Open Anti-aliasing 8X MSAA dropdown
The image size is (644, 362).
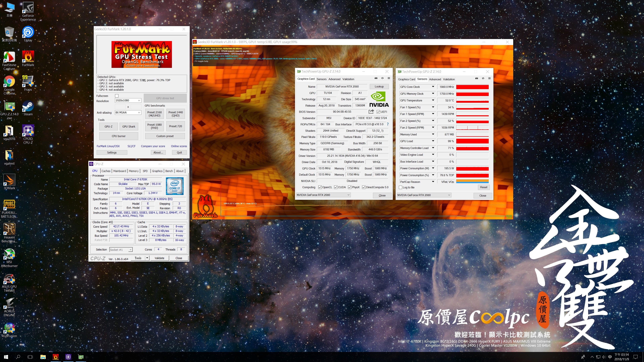click(x=128, y=112)
